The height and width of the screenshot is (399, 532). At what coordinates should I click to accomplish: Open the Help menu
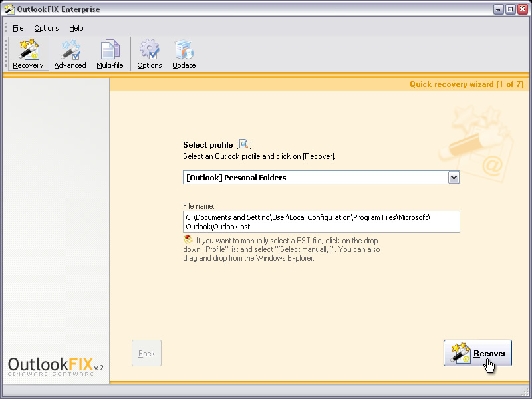76,28
